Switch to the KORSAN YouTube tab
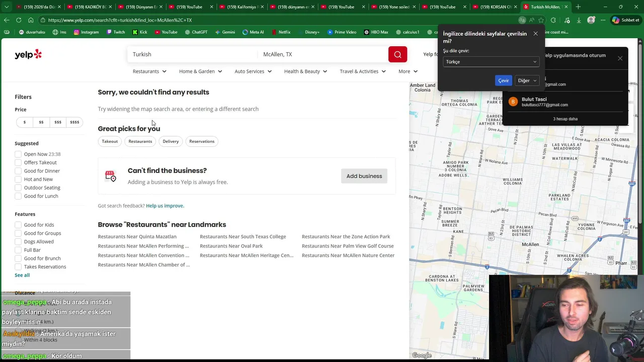 click(x=496, y=7)
